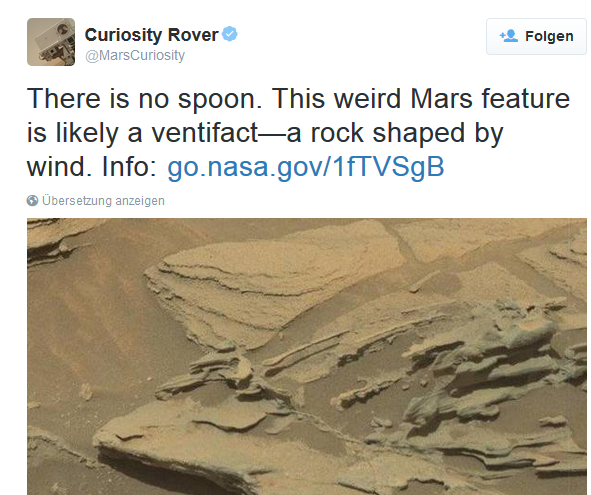591x495 pixels.
Task: Click the add-person icon in Folgen
Action: 508,36
